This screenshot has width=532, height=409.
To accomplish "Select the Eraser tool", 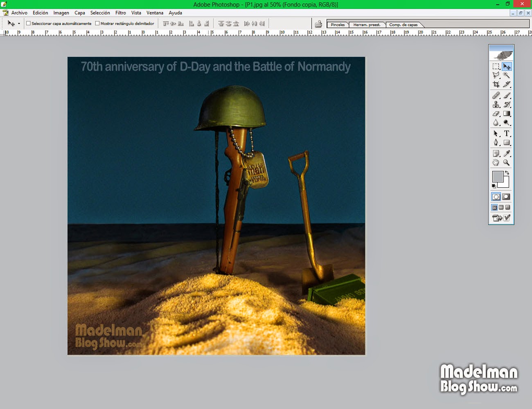I will (496, 113).
